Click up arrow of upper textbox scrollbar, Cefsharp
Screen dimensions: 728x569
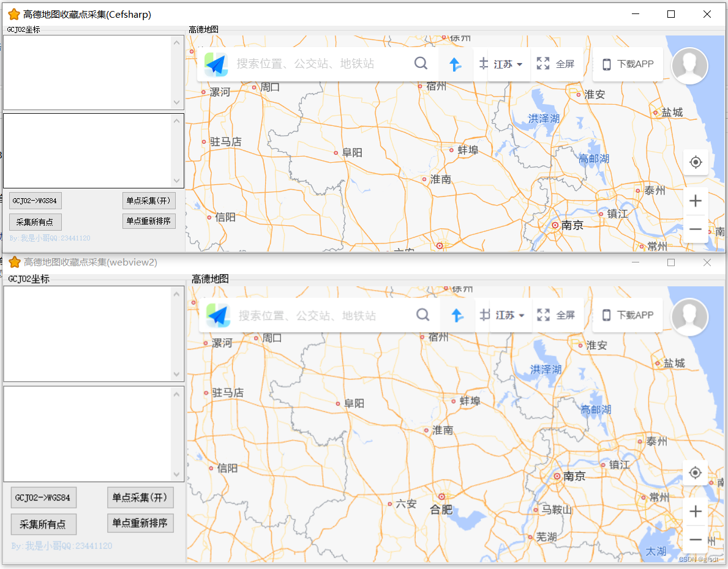[x=176, y=43]
